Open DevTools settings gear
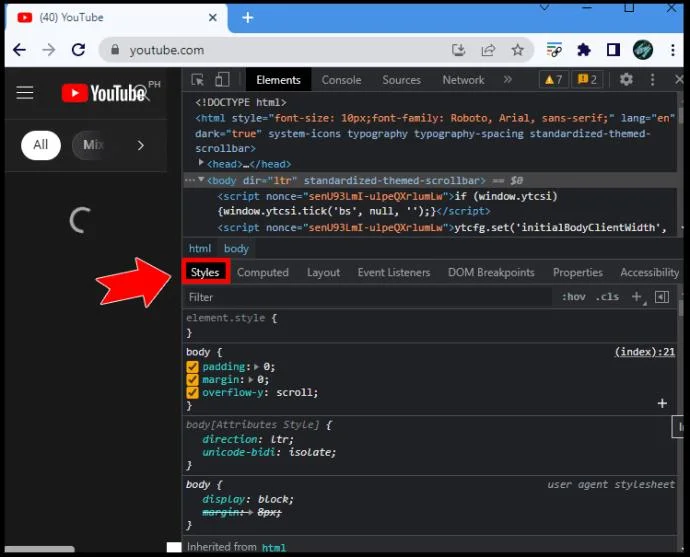The image size is (690, 557). pos(626,80)
